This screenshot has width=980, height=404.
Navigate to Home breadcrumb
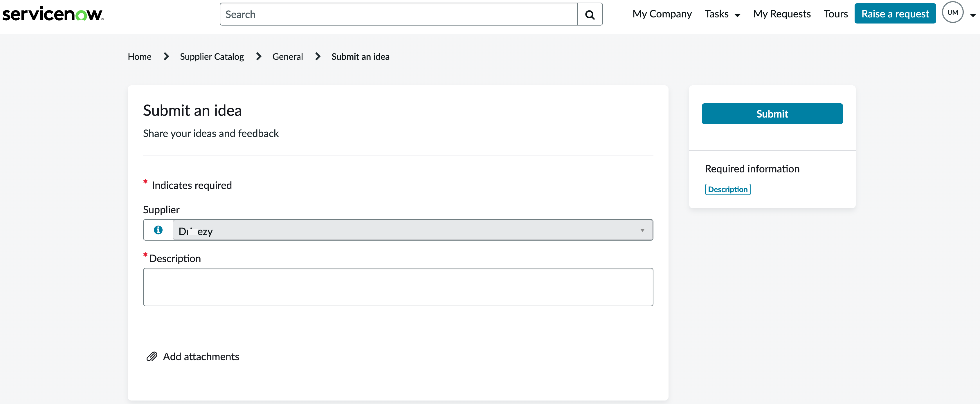pyautogui.click(x=140, y=57)
